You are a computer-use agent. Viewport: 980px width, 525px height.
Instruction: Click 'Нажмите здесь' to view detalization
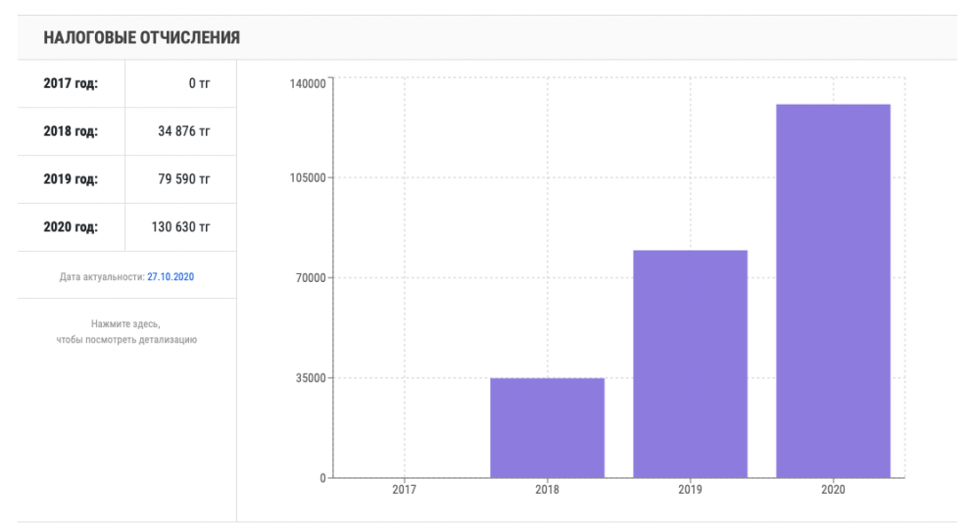(x=125, y=323)
